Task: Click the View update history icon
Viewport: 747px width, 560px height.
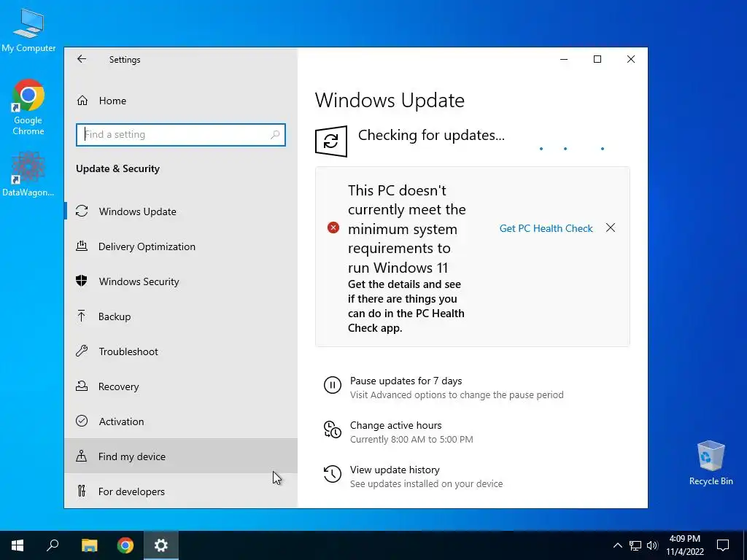Action: pos(332,474)
